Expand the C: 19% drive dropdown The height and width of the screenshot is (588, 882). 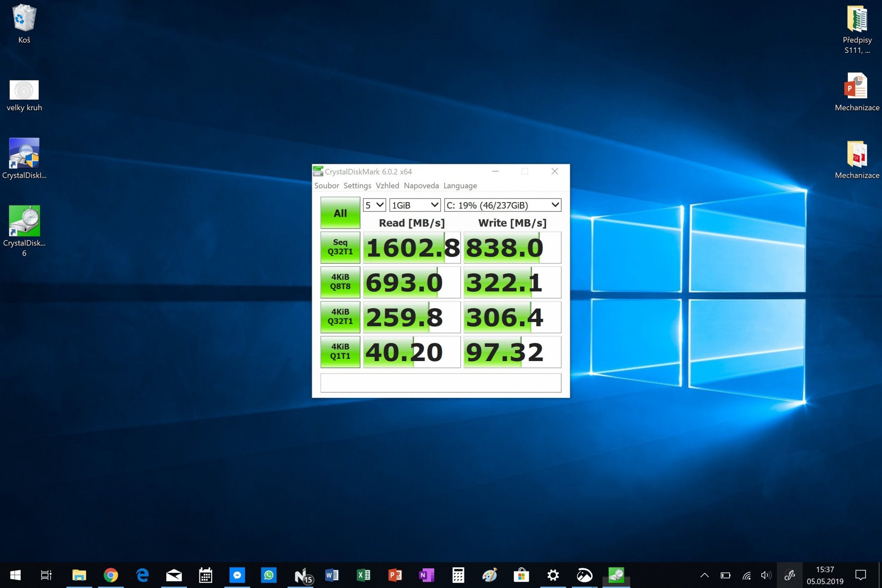coord(503,205)
